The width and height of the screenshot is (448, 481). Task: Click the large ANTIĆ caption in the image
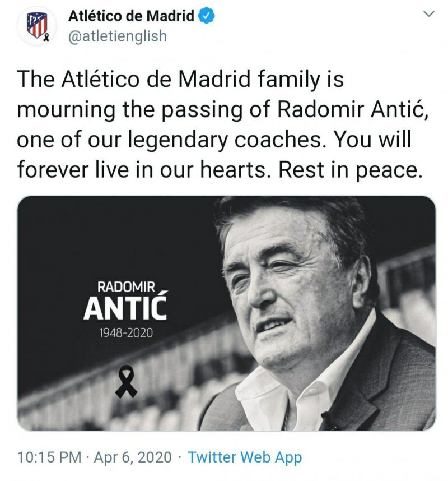pyautogui.click(x=125, y=308)
